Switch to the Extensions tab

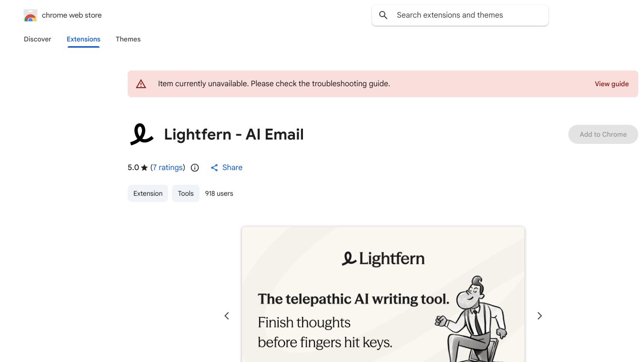click(83, 39)
